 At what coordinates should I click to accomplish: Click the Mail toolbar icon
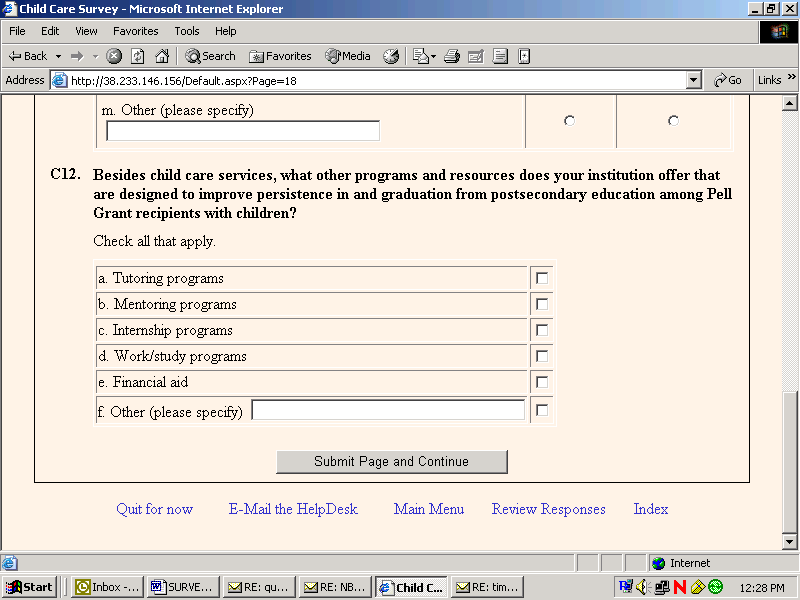tap(420, 56)
